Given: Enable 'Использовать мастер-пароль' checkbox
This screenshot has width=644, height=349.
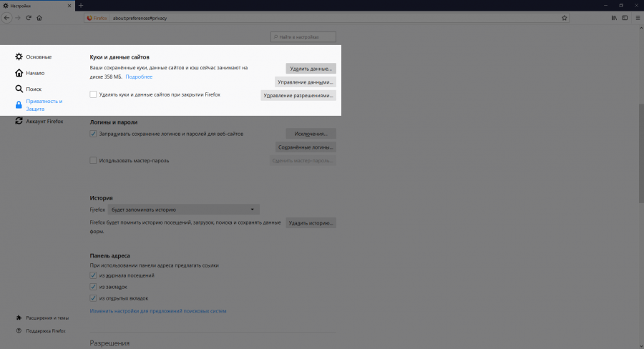Looking at the screenshot, I should click(x=93, y=161).
